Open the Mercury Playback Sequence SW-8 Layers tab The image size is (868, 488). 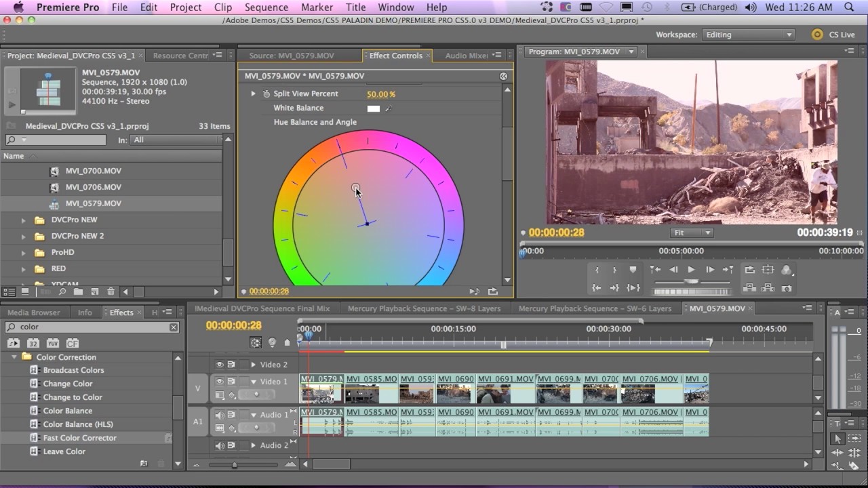(x=424, y=308)
